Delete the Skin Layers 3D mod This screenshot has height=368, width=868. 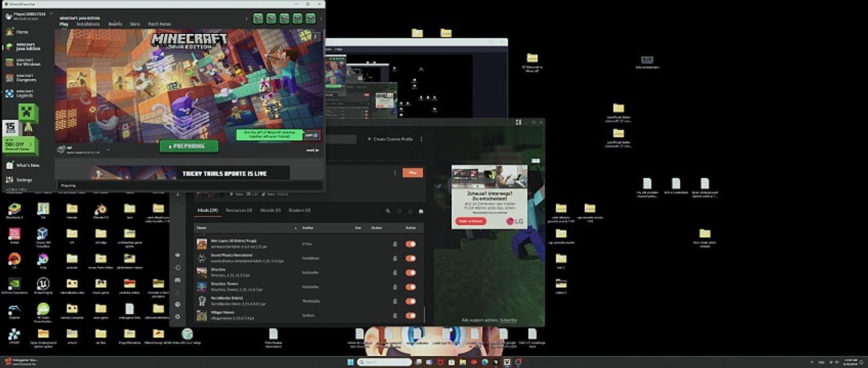click(x=395, y=244)
